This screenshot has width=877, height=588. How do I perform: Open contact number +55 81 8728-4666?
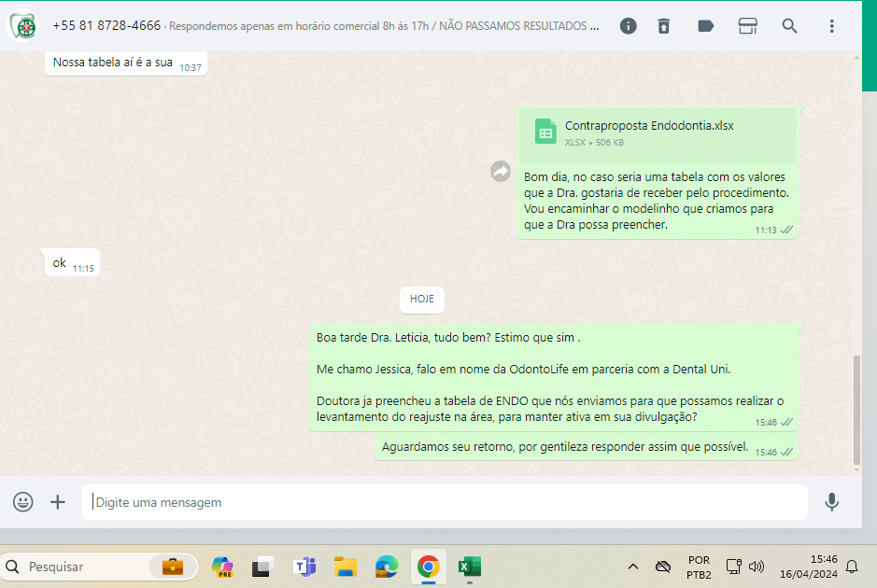point(106,26)
